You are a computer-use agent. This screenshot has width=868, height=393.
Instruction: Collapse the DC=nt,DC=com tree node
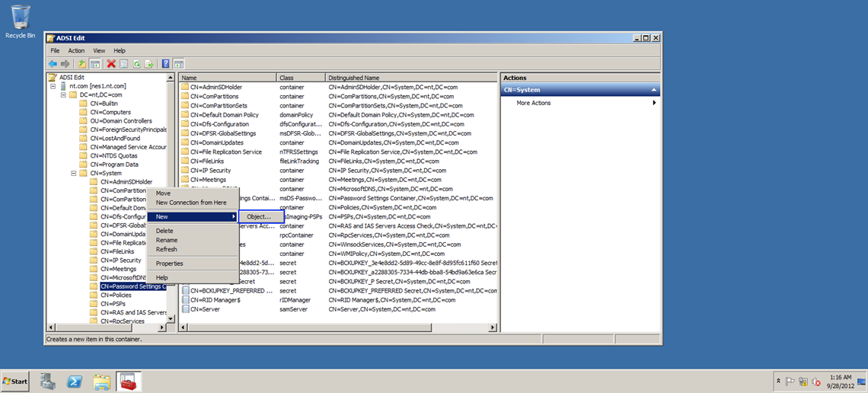[63, 94]
